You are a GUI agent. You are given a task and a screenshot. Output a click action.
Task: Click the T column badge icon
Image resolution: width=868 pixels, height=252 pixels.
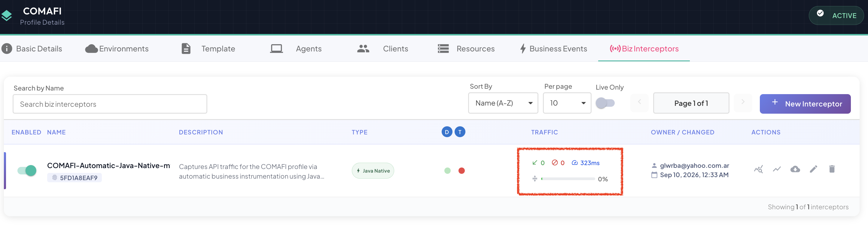[x=460, y=132]
